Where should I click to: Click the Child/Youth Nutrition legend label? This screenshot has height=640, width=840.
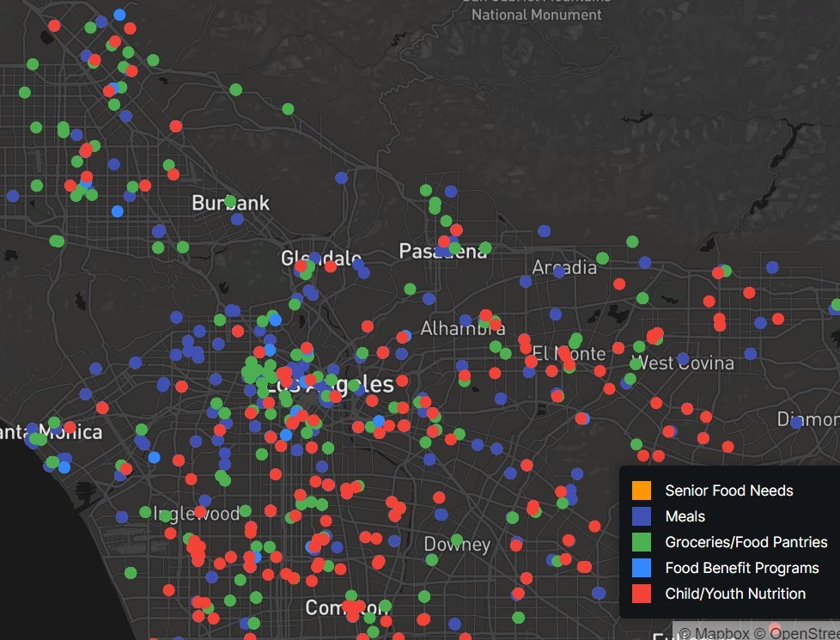pos(734,594)
